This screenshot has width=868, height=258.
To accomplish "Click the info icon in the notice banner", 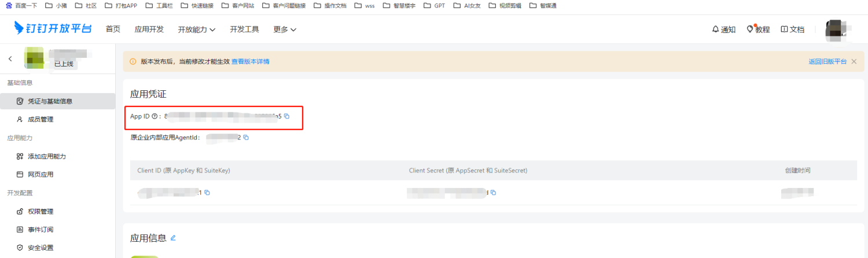I will tap(133, 61).
